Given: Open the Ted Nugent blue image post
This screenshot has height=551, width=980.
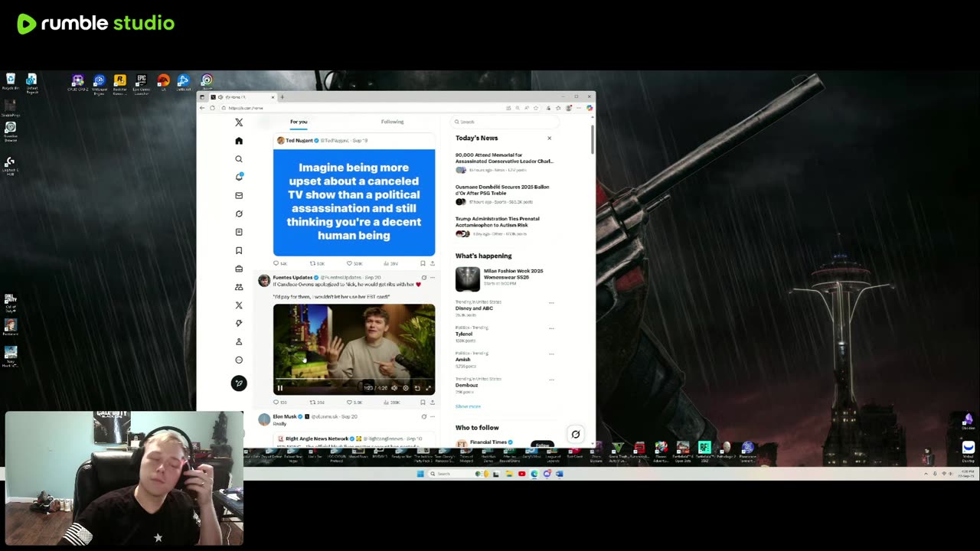Looking at the screenshot, I should 354,202.
